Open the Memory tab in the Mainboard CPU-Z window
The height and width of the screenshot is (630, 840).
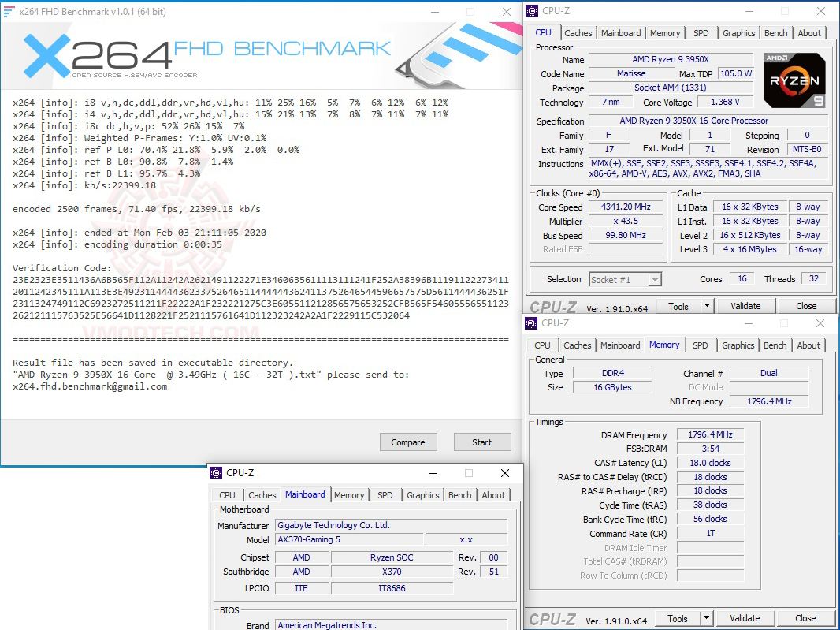pos(349,495)
